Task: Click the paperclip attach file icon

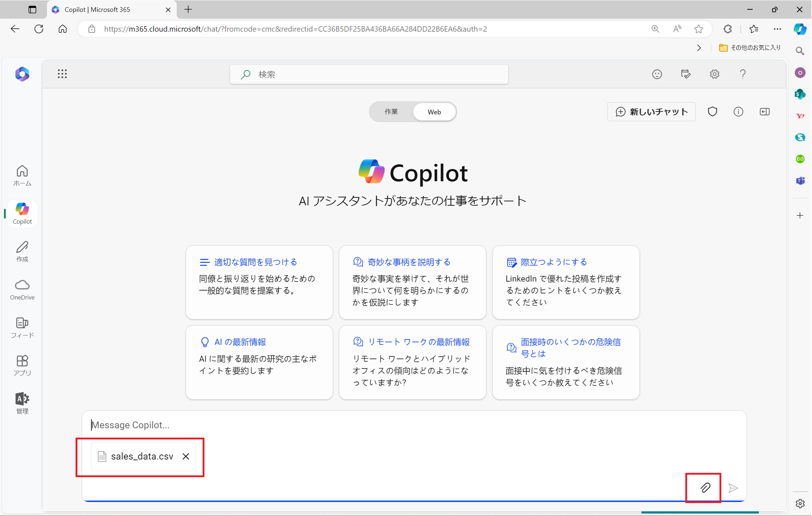Action: (x=705, y=488)
